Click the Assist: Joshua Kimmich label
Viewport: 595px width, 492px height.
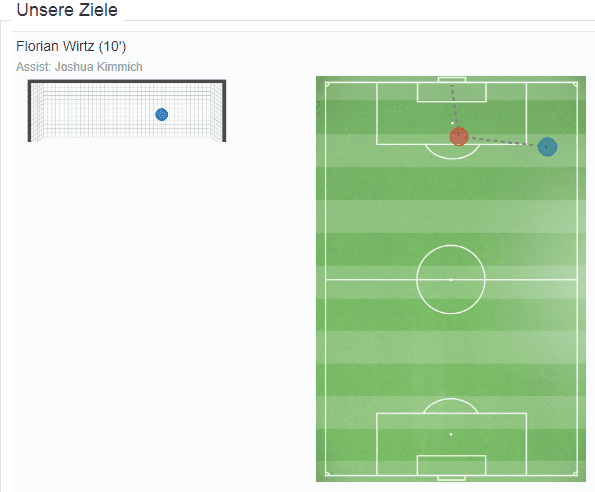[79, 67]
